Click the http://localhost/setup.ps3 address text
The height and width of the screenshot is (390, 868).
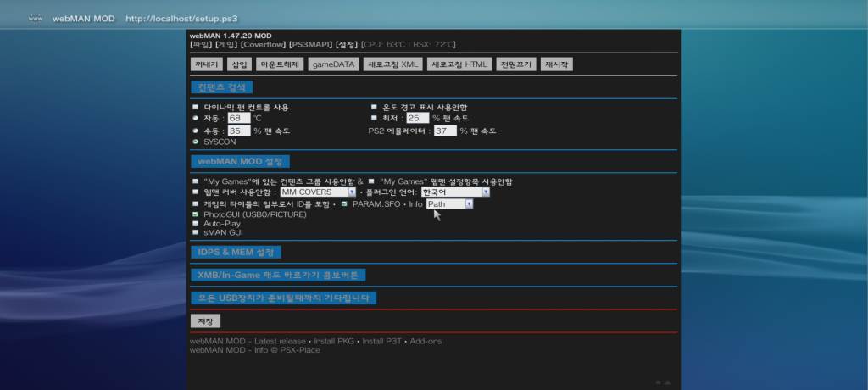181,19
